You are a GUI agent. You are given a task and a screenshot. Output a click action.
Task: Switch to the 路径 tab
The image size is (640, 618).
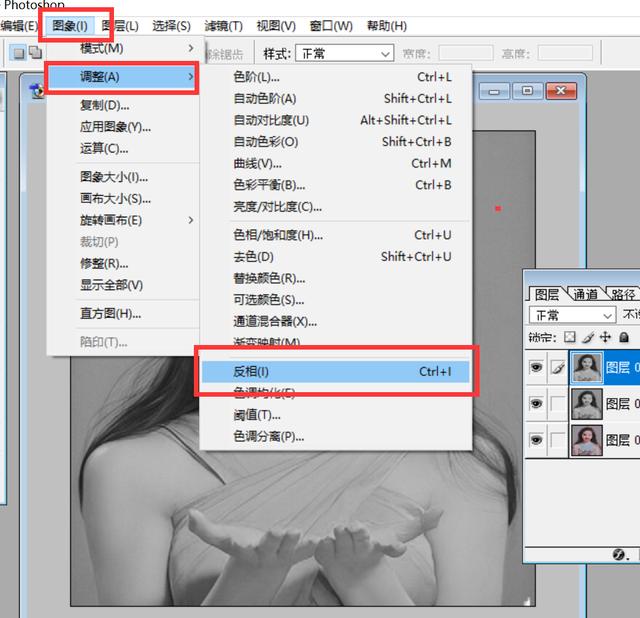coord(622,294)
